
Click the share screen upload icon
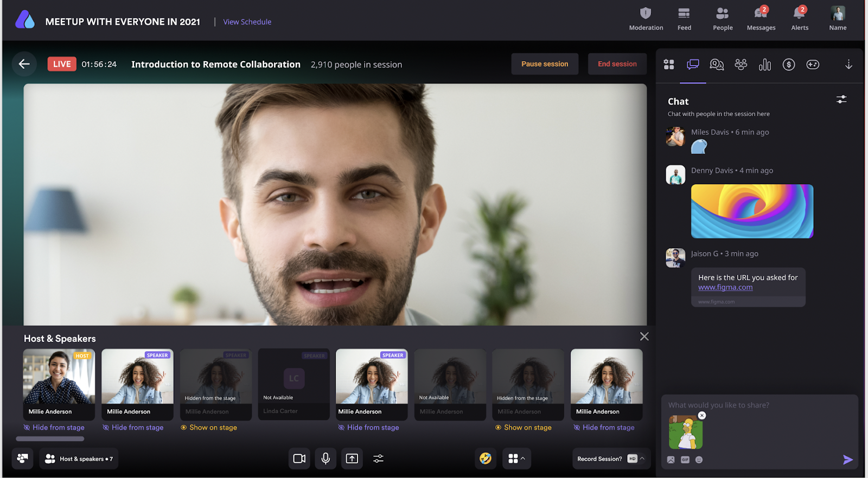(352, 458)
